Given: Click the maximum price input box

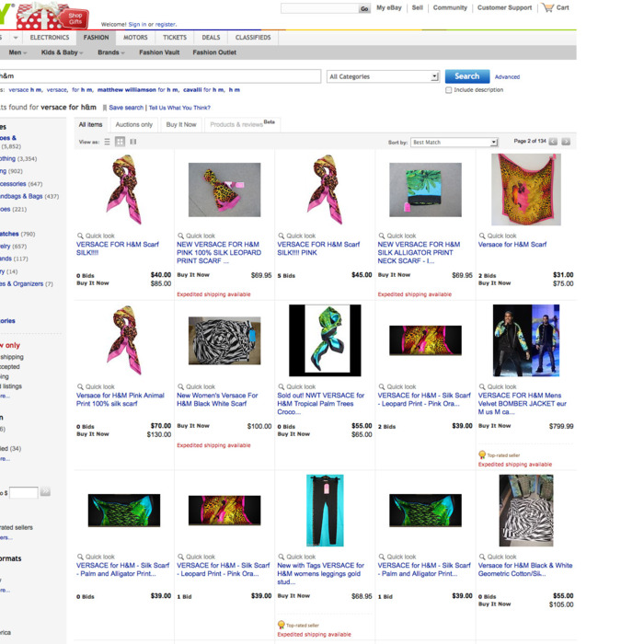Looking at the screenshot, I should (x=24, y=492).
